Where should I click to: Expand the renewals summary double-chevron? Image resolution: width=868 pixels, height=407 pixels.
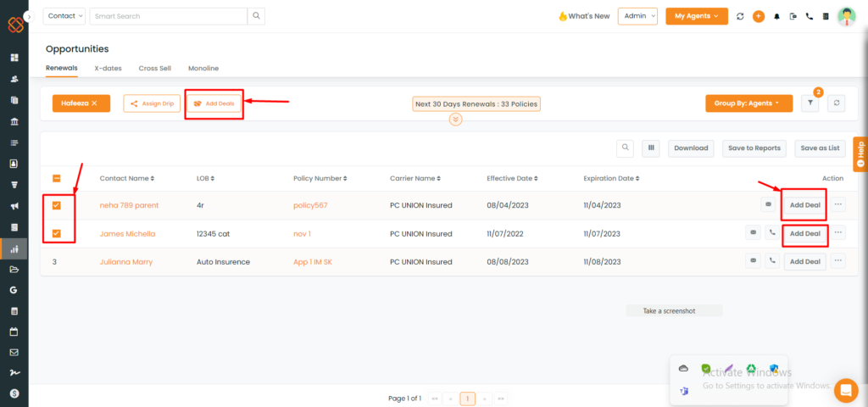pyautogui.click(x=455, y=119)
